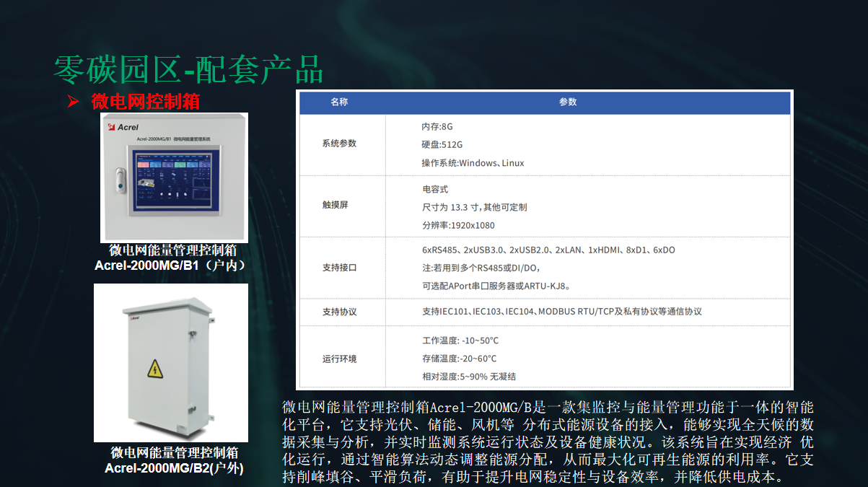Select the indoor control box product image
This screenshot has height=487, width=868.
[x=174, y=177]
